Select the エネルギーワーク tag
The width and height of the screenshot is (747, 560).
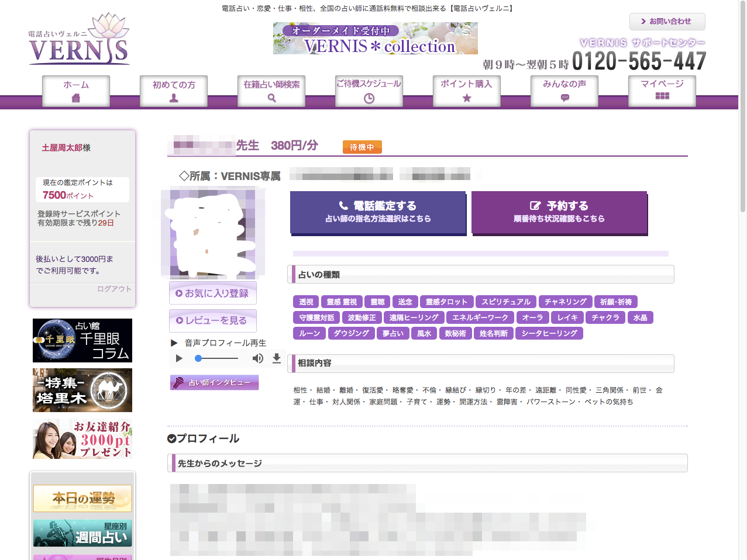[x=480, y=317]
